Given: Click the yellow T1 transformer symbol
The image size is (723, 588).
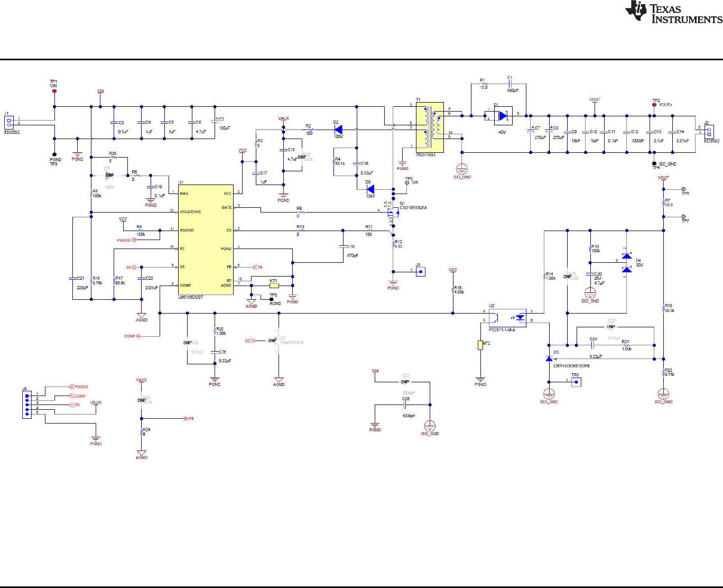Looking at the screenshot, I should point(429,127).
